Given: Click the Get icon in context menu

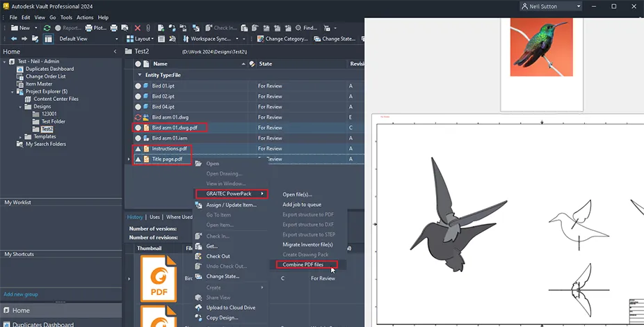Looking at the screenshot, I should click(198, 246).
